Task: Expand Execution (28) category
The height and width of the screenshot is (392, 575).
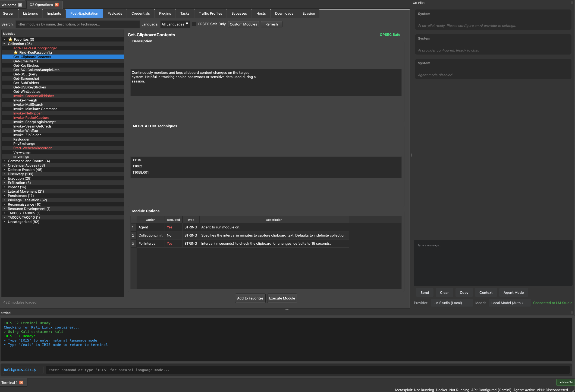Action: pyautogui.click(x=4, y=178)
